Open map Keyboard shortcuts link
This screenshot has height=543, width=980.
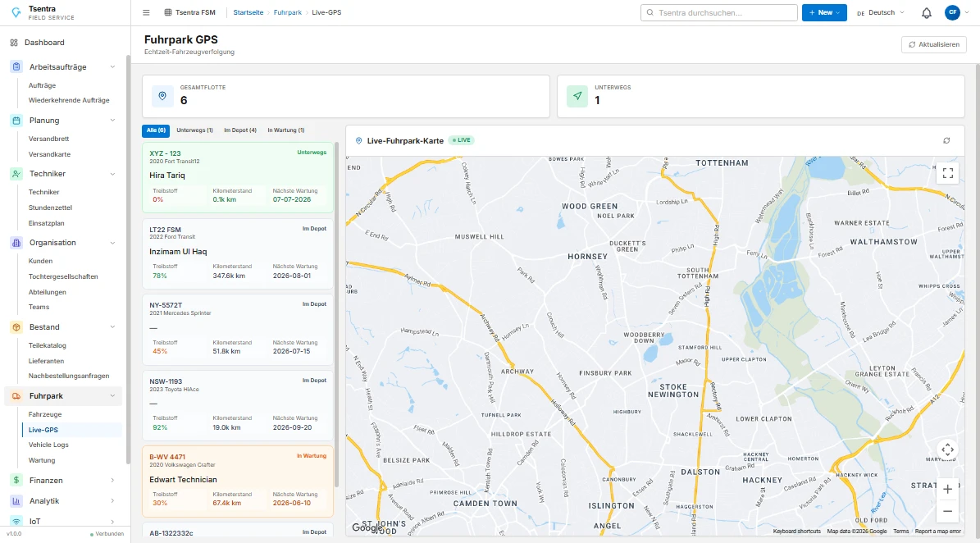pos(796,532)
